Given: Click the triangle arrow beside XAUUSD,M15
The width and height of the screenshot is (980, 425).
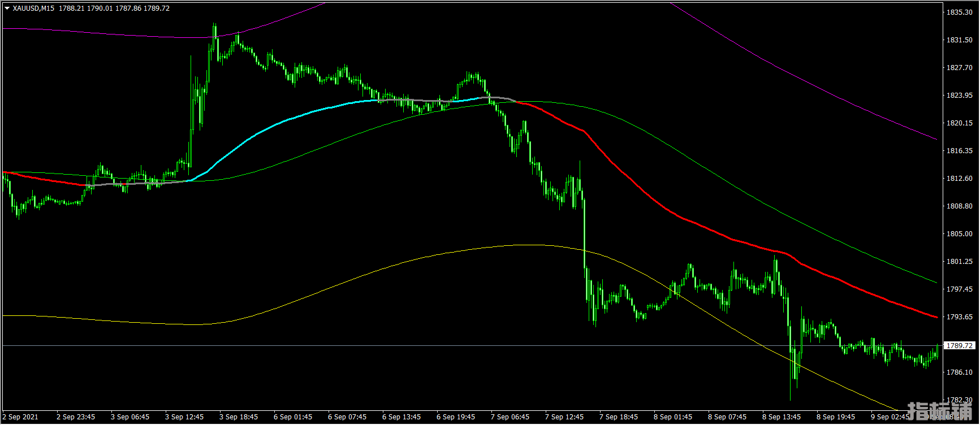Looking at the screenshot, I should 7,8.
